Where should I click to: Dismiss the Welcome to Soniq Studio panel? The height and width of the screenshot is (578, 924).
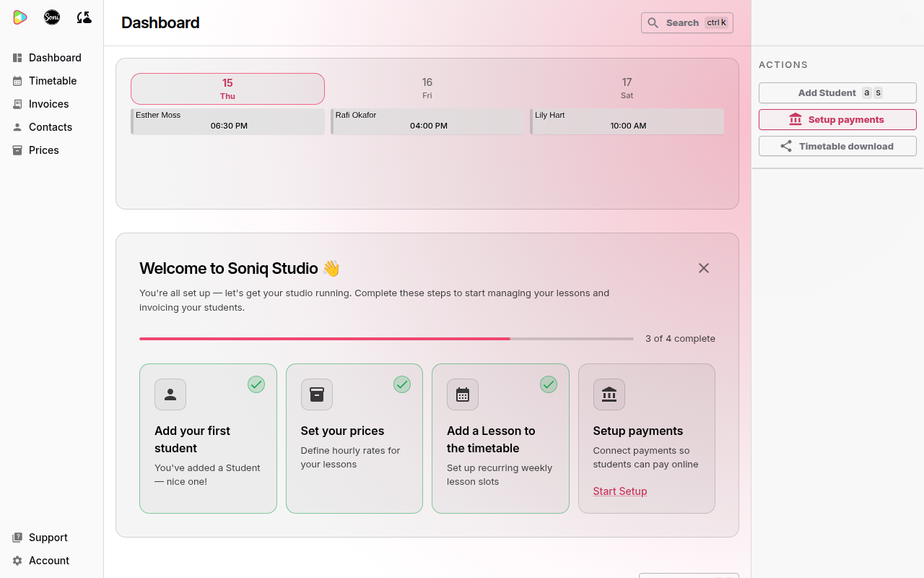click(x=704, y=268)
